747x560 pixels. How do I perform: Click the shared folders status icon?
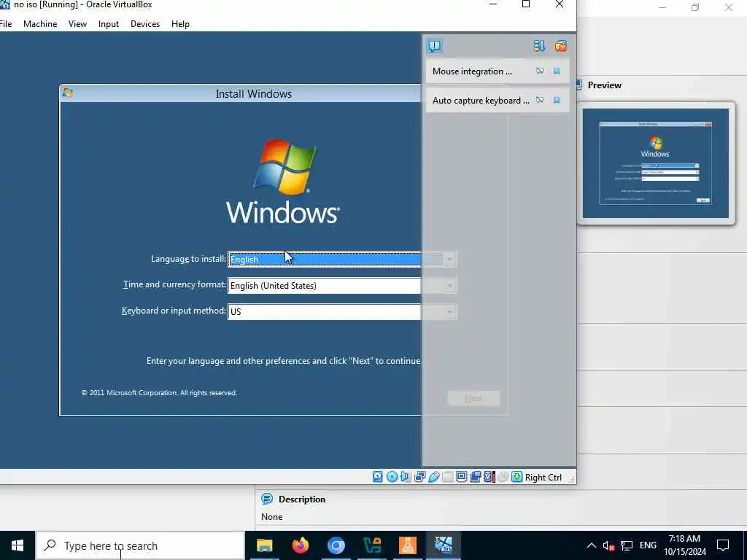pyautogui.click(x=447, y=477)
